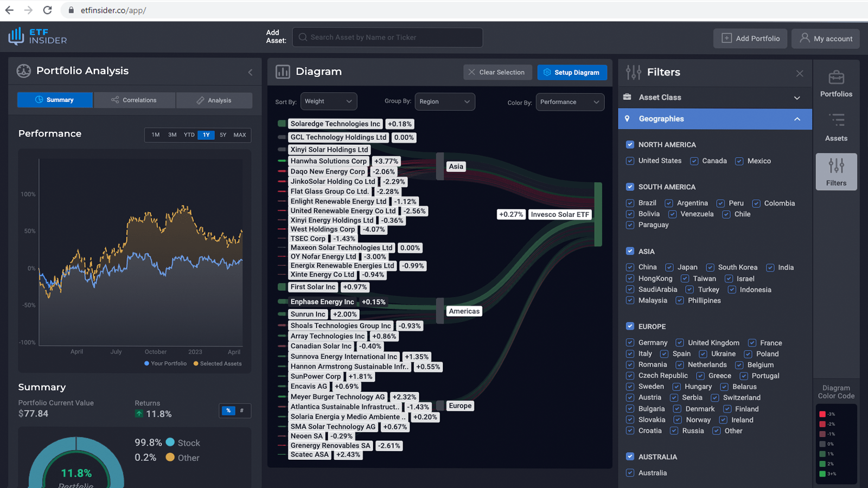The width and height of the screenshot is (868, 488).
Task: Toggle the Brazil checkbox
Action: (630, 203)
